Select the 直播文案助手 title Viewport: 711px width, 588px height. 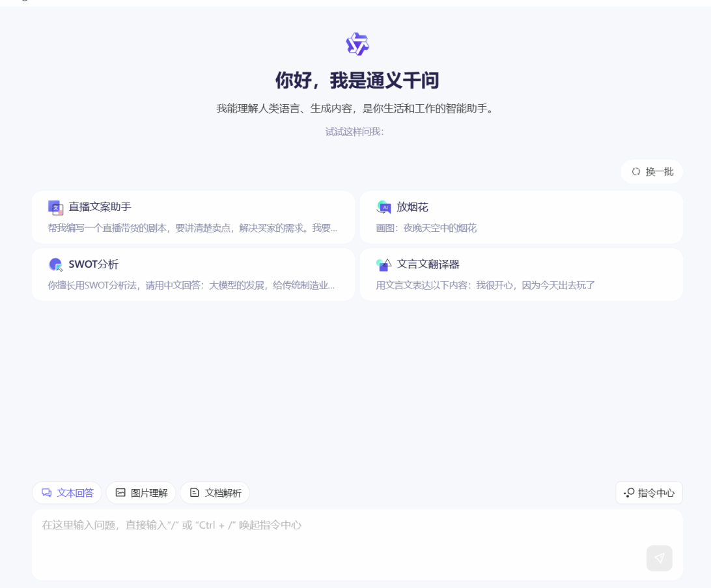[100, 207]
